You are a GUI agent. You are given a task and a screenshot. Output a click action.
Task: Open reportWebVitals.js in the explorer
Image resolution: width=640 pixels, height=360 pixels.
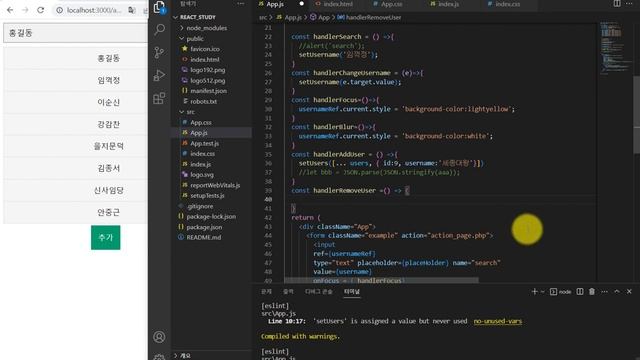[x=215, y=185]
